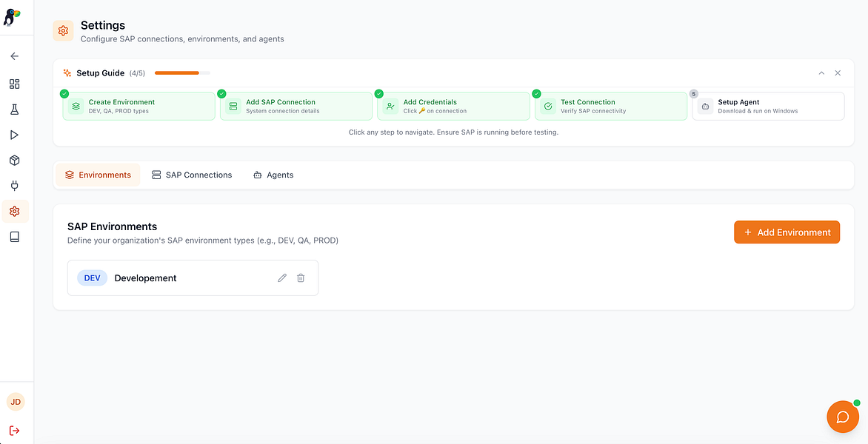Click the SAP Environments heading
Image resolution: width=868 pixels, height=444 pixels.
tap(113, 226)
